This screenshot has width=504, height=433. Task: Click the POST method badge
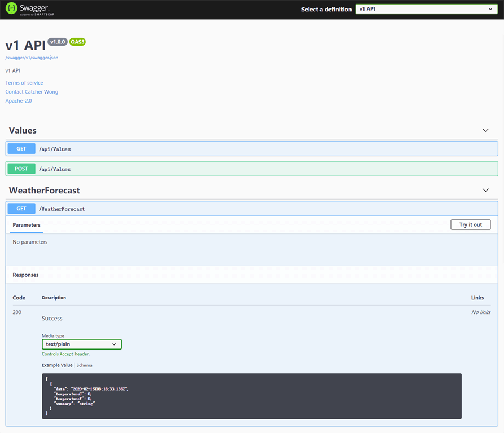21,169
